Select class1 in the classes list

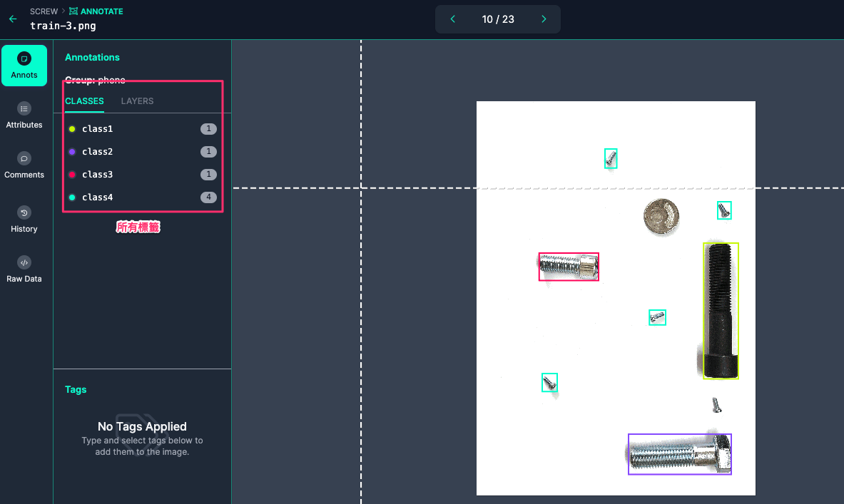98,129
